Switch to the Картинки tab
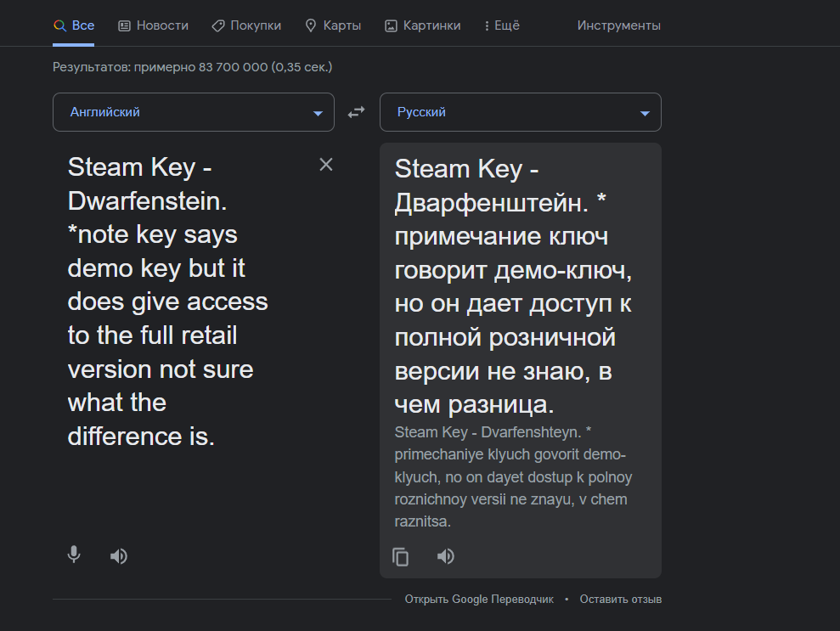 coord(423,25)
